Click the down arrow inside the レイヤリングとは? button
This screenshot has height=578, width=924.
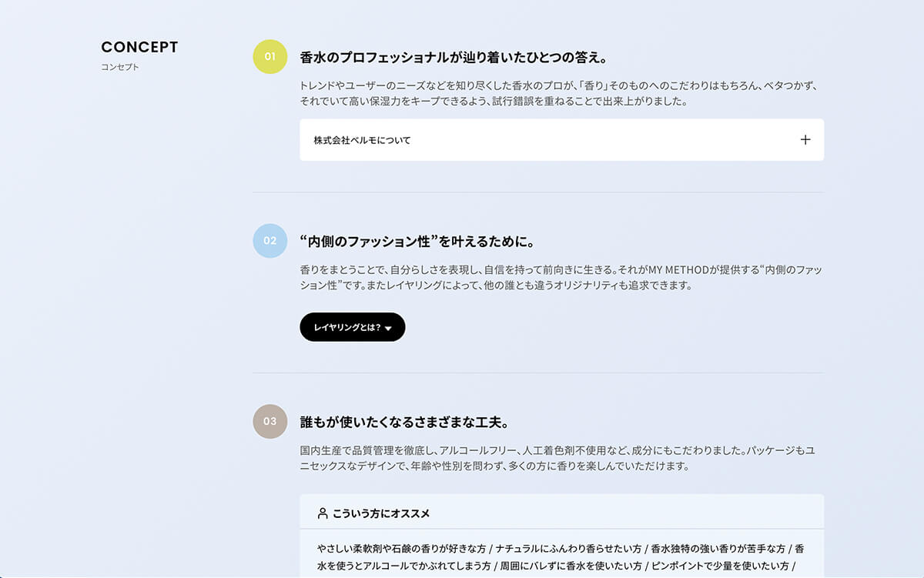(x=388, y=329)
